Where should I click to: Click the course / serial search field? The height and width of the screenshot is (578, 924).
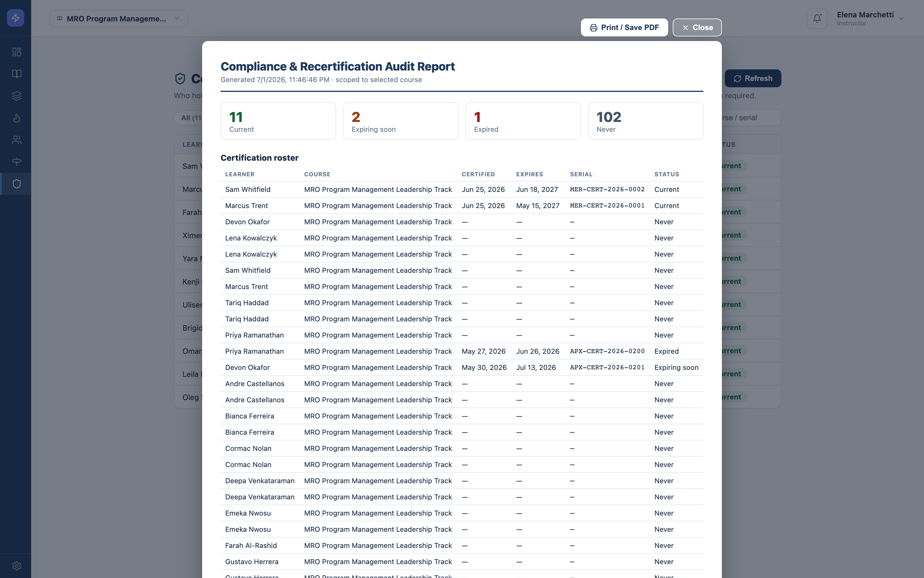[x=751, y=118]
